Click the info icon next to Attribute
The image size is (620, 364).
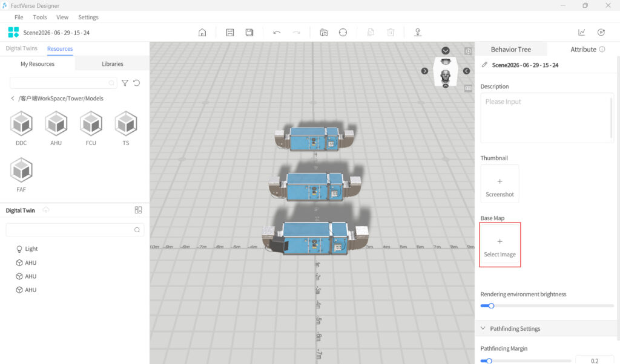[602, 50]
